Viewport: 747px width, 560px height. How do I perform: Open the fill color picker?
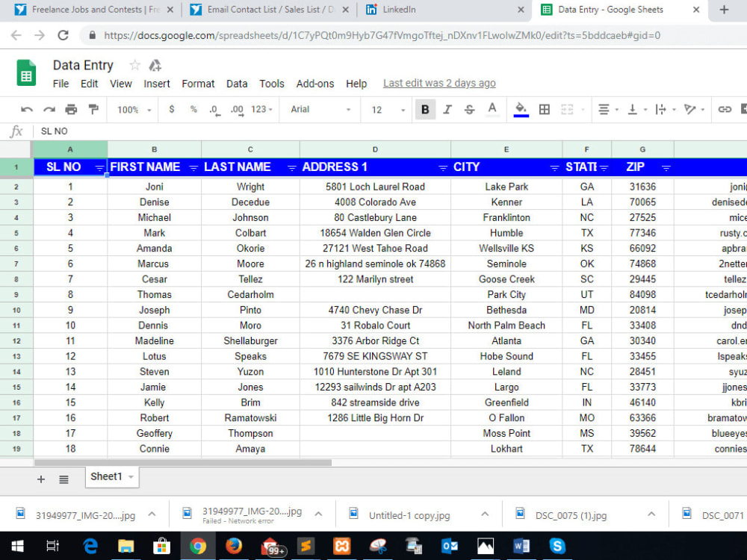pos(521,110)
